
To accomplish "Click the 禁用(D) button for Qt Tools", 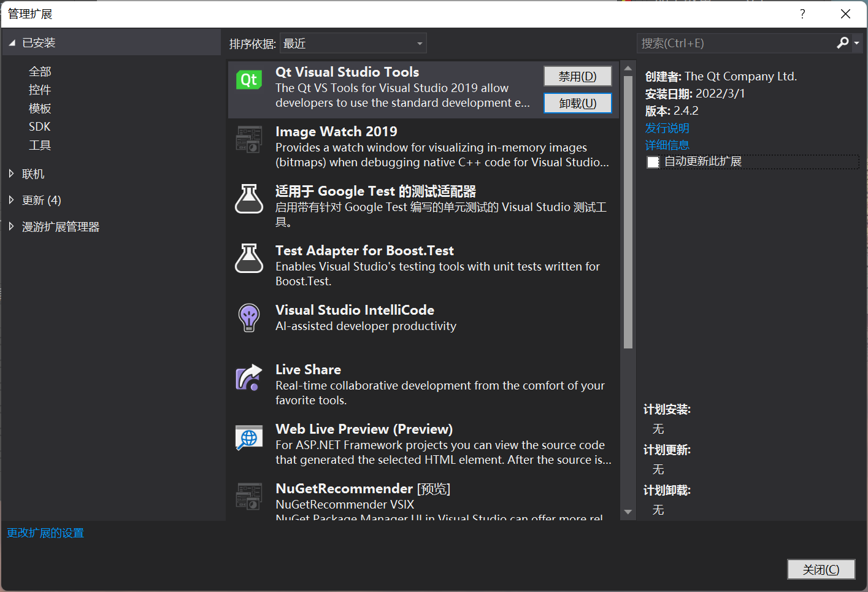I will [577, 75].
